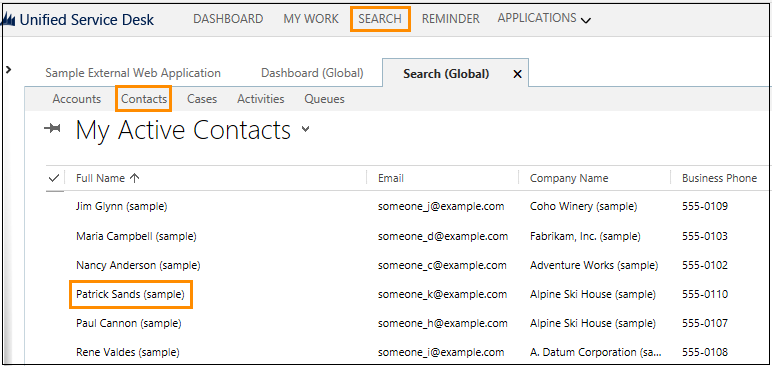
Task: Click email someone_i@example.com
Action: point(441,352)
